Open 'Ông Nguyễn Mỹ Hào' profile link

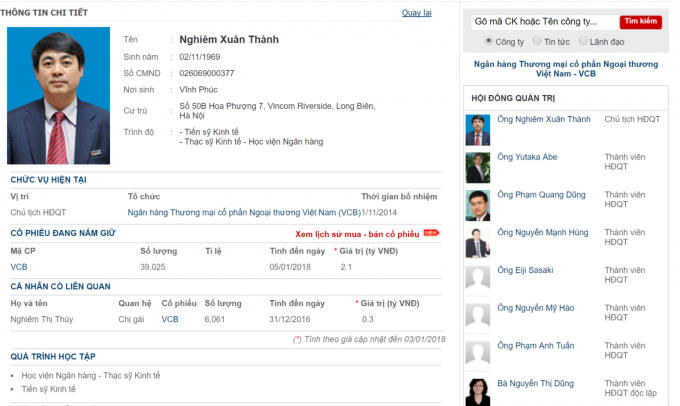point(536,308)
